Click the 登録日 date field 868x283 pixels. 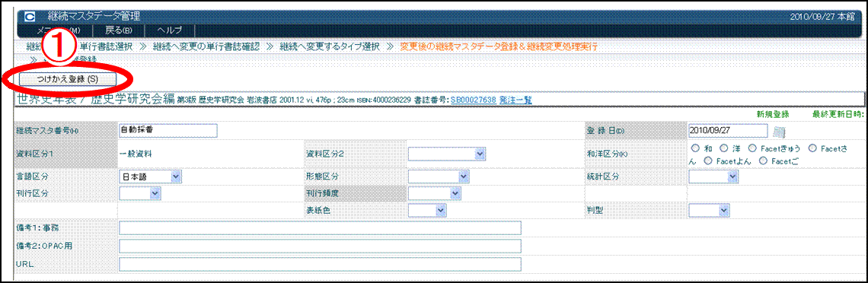[x=728, y=130]
